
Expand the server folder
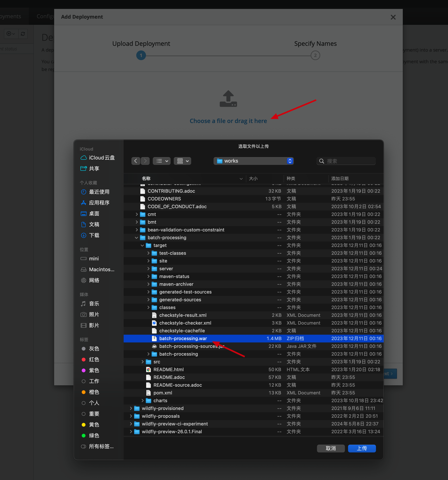click(148, 269)
